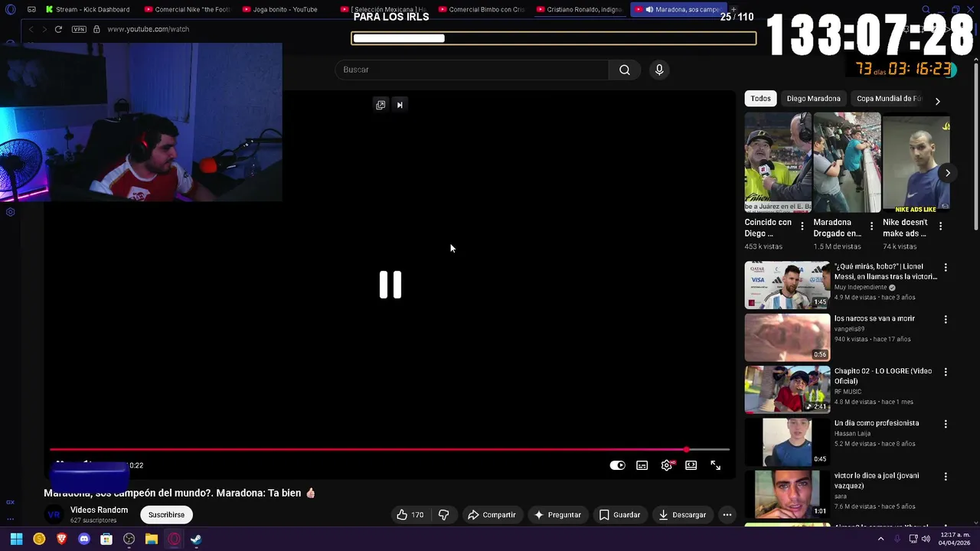Open options for los narcos se van a morir

click(x=946, y=320)
